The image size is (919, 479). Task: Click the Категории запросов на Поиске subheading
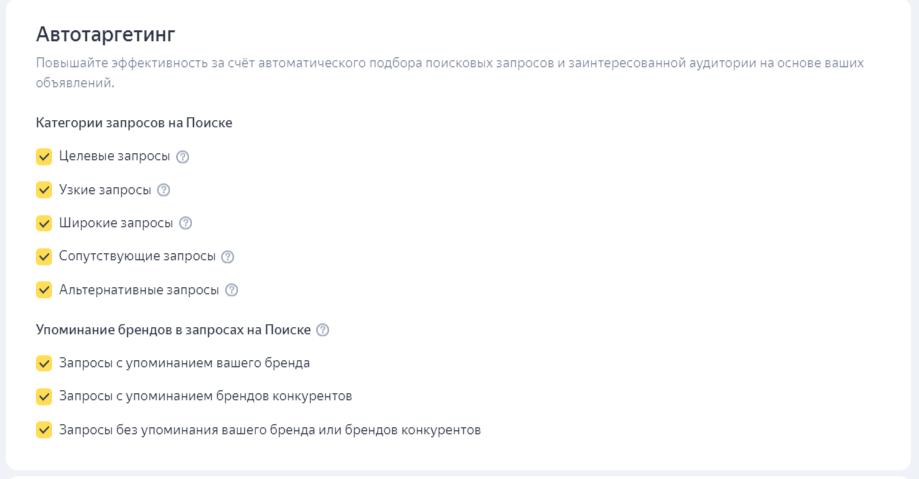[x=134, y=123]
